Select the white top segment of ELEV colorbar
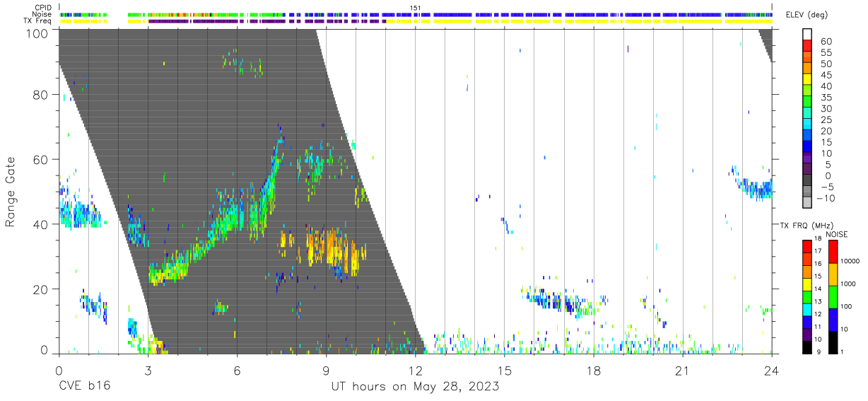Image resolution: width=868 pixels, height=401 pixels. [808, 35]
